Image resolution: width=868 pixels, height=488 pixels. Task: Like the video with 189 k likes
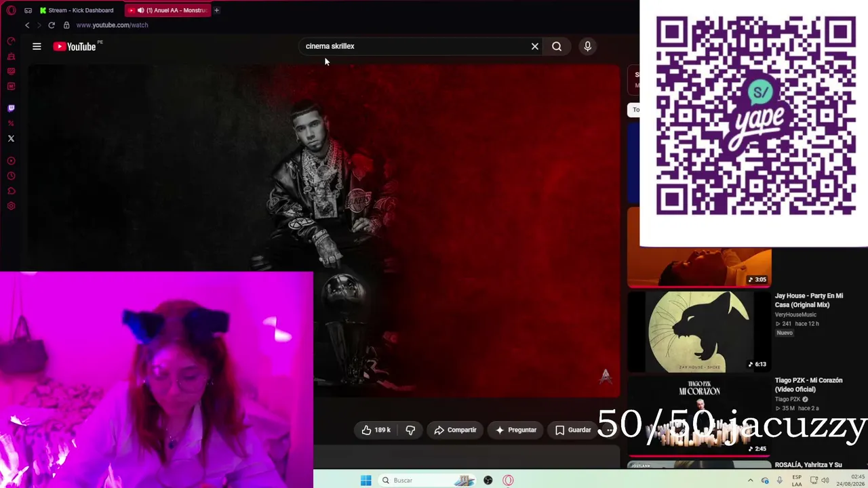point(375,430)
